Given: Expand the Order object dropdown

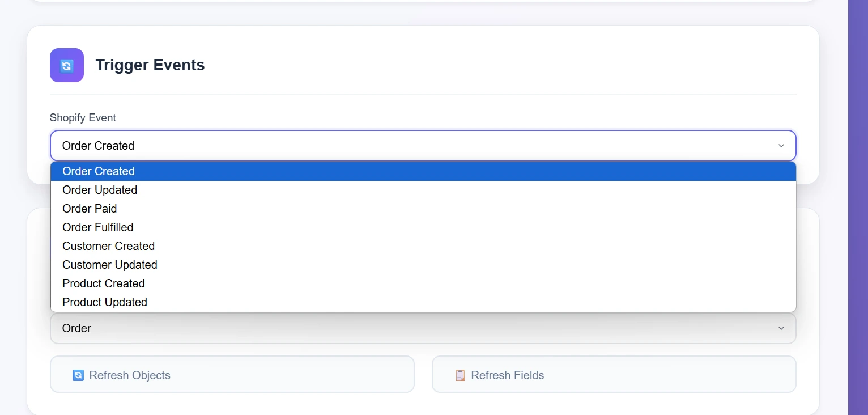Looking at the screenshot, I should coord(781,328).
